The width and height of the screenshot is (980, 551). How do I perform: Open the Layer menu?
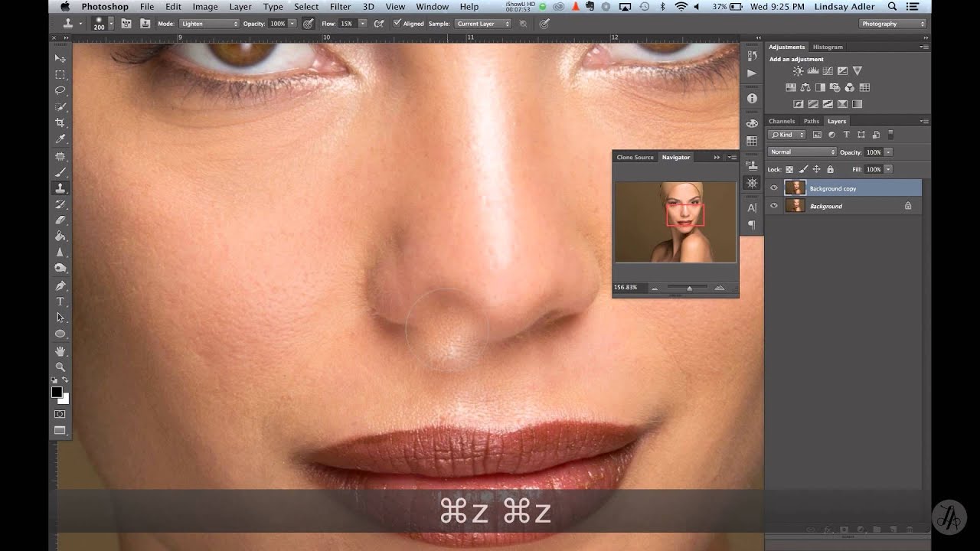[x=240, y=6]
